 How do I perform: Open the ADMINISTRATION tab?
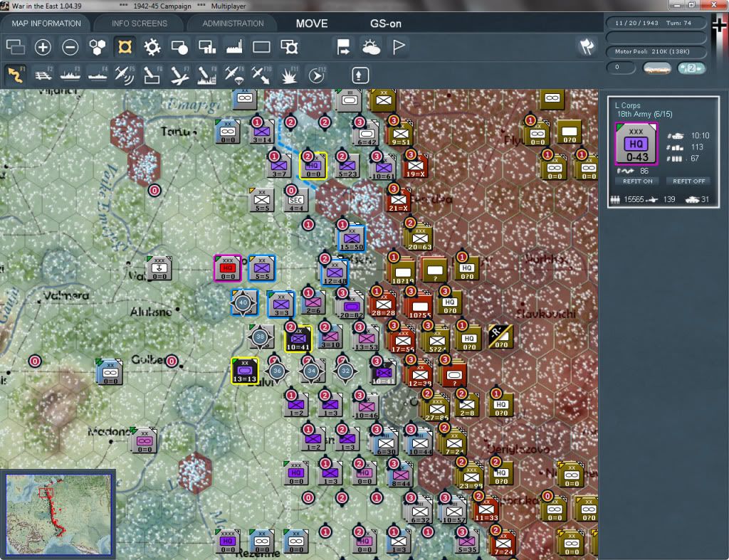[x=233, y=23]
